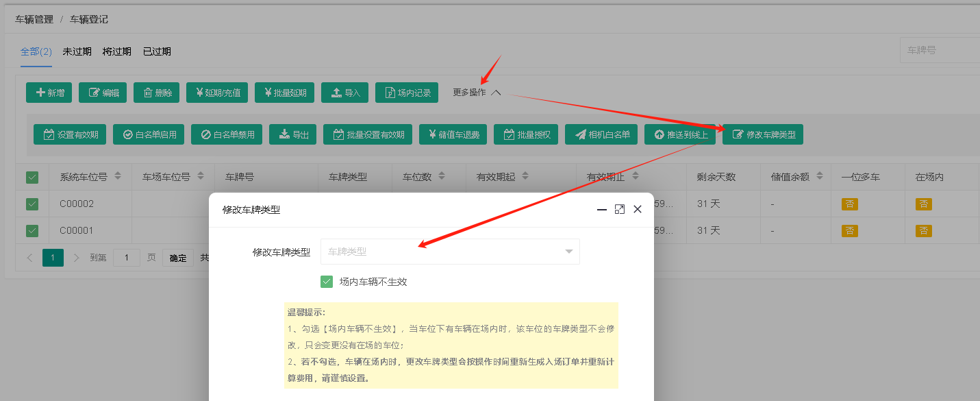Image resolution: width=980 pixels, height=401 pixels.
Task: Click 储值车退费 refund button
Action: (453, 134)
